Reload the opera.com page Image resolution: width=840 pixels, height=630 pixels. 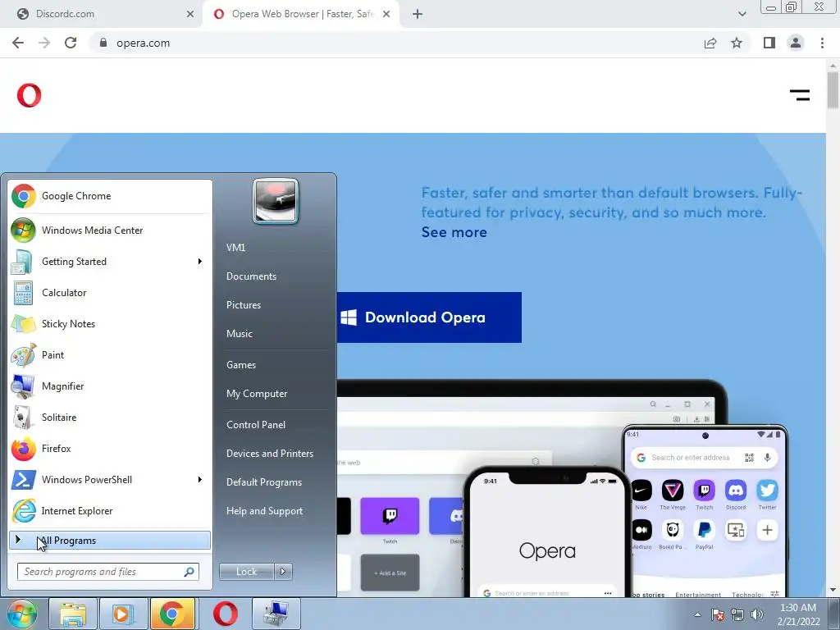(71, 43)
